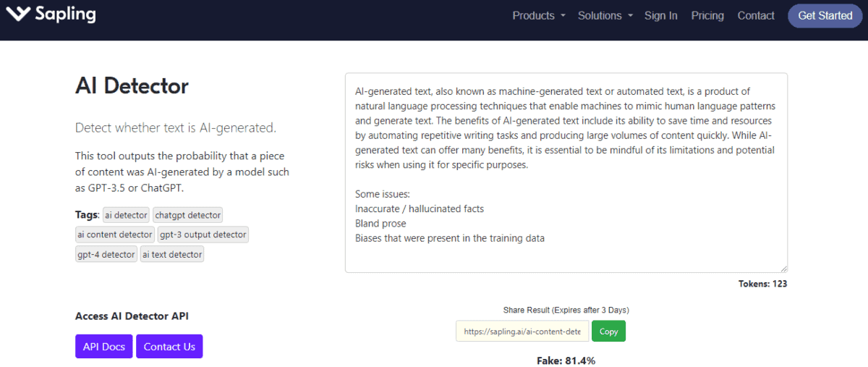Open the Sign In page
Viewport: 868px width, 367px height.
(661, 15)
